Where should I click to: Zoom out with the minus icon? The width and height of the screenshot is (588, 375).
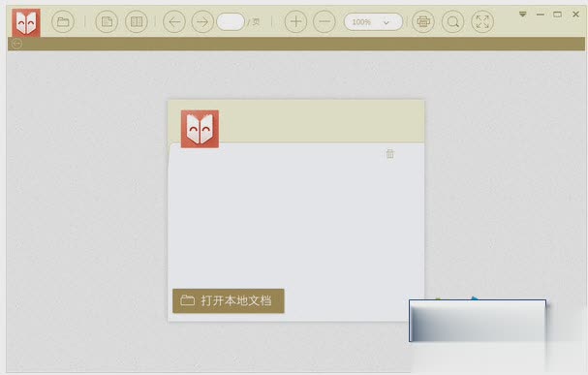[x=325, y=21]
